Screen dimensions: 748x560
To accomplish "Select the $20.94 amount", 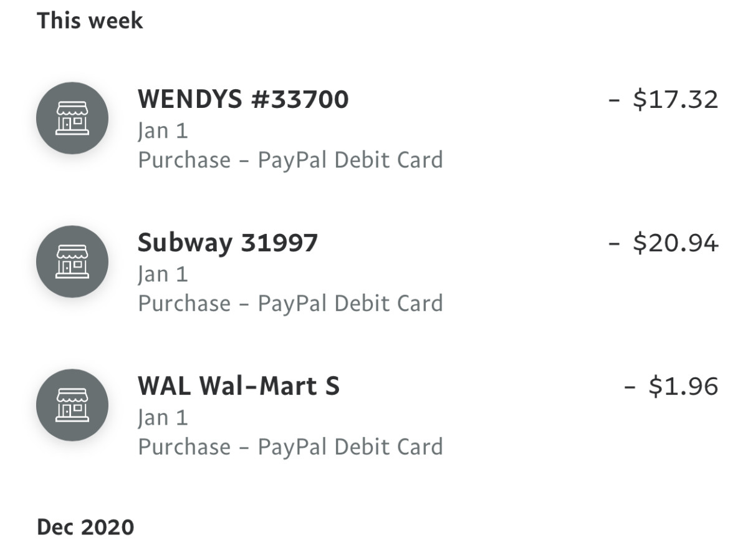I will click(675, 243).
